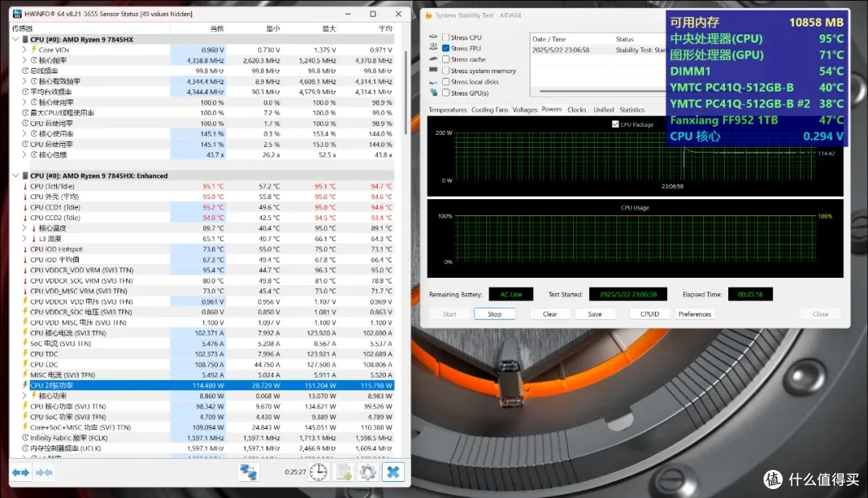The width and height of the screenshot is (868, 498).
Task: Switch to the Unified tab
Action: point(604,109)
